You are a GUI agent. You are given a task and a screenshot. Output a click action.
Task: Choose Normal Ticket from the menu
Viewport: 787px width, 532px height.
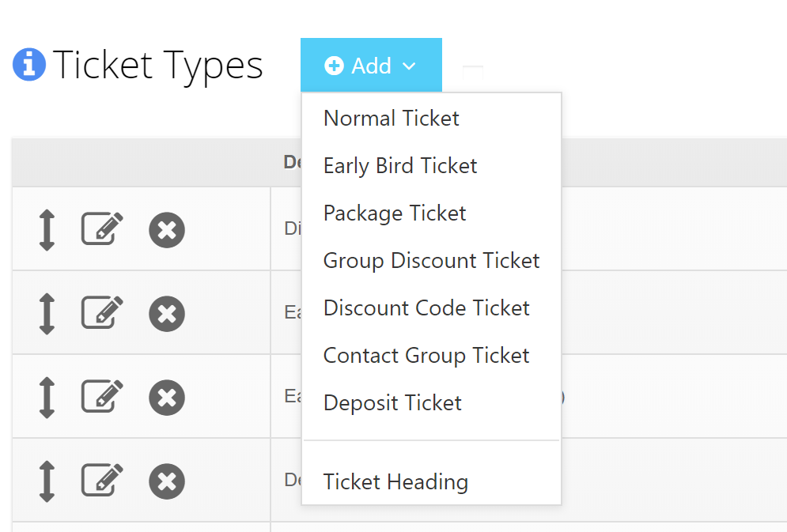click(x=391, y=119)
